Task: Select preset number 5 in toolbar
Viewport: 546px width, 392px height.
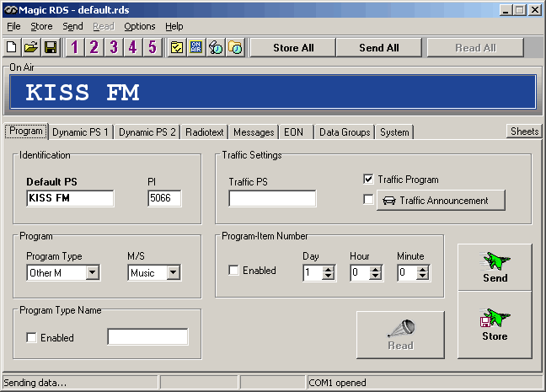Action: [153, 47]
